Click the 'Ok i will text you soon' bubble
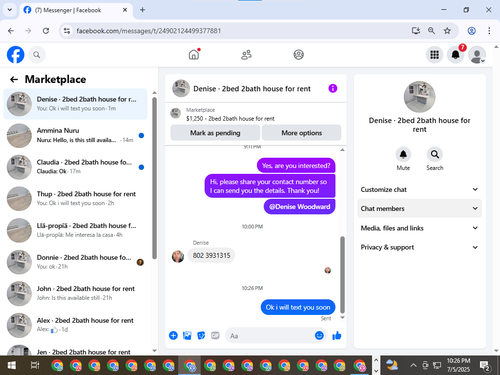500x375 pixels. (298, 307)
